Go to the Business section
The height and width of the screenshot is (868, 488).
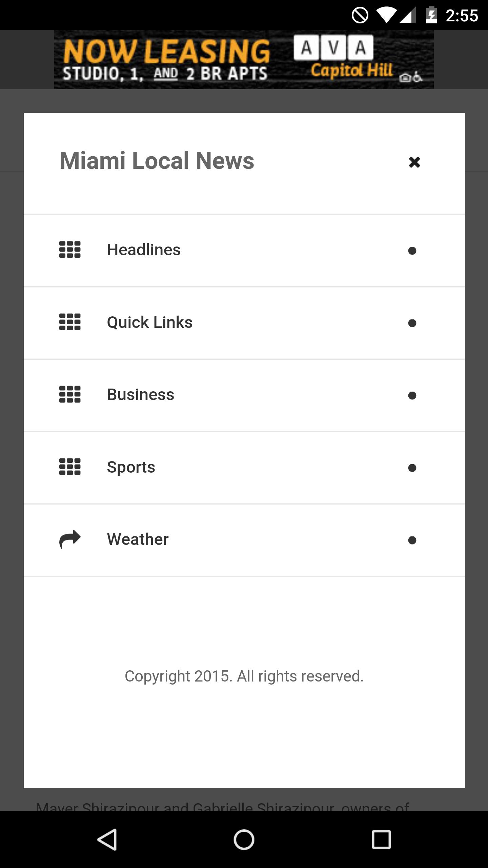[x=140, y=395]
